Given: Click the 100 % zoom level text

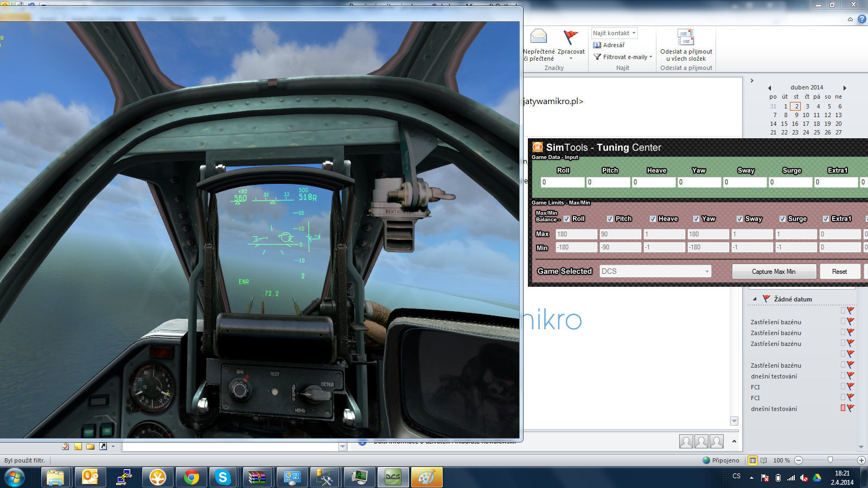Looking at the screenshot, I should click(x=782, y=460).
